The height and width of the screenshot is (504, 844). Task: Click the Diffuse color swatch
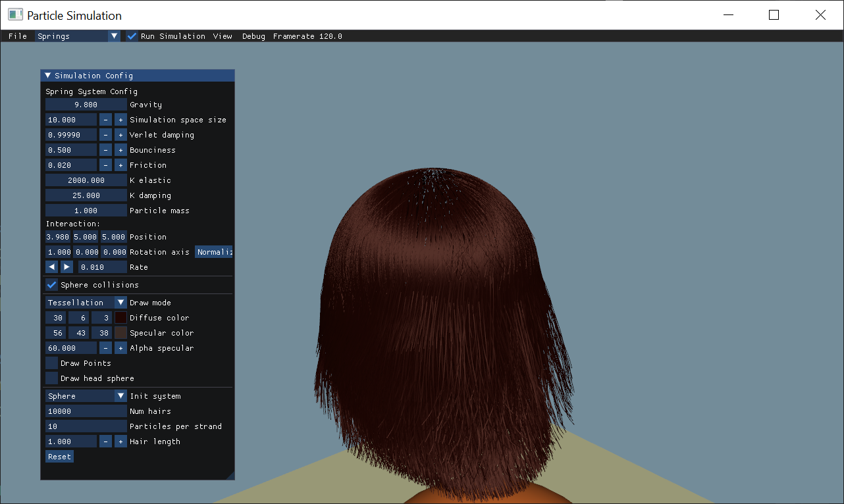[x=120, y=317]
